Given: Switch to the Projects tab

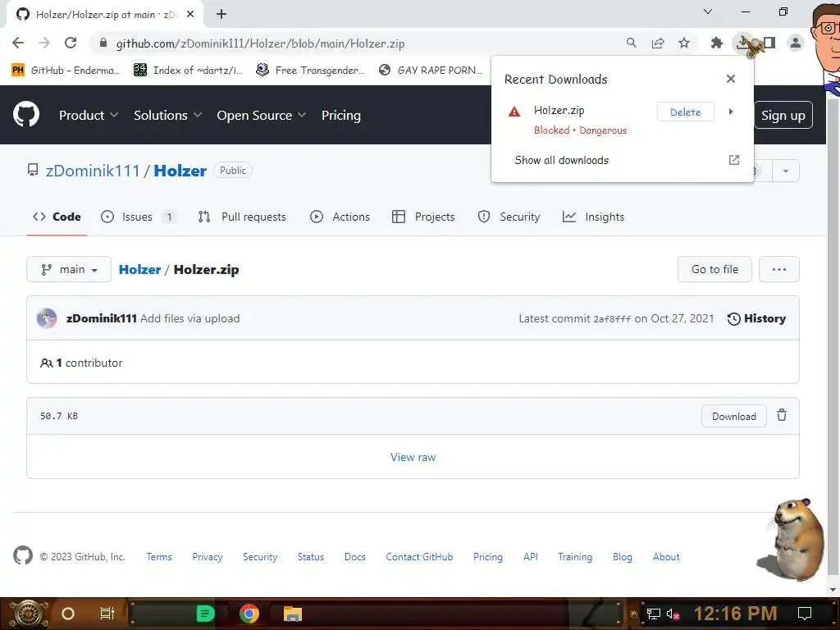Looking at the screenshot, I should (423, 217).
